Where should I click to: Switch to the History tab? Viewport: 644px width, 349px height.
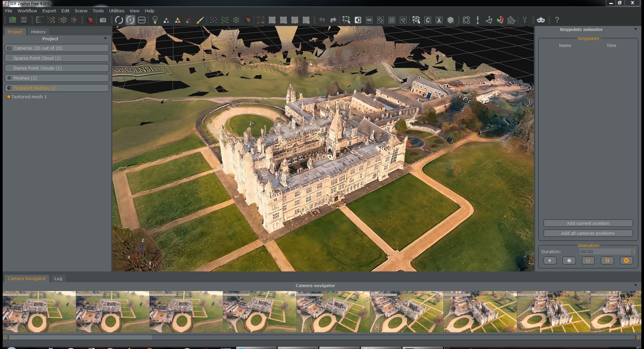pos(38,32)
